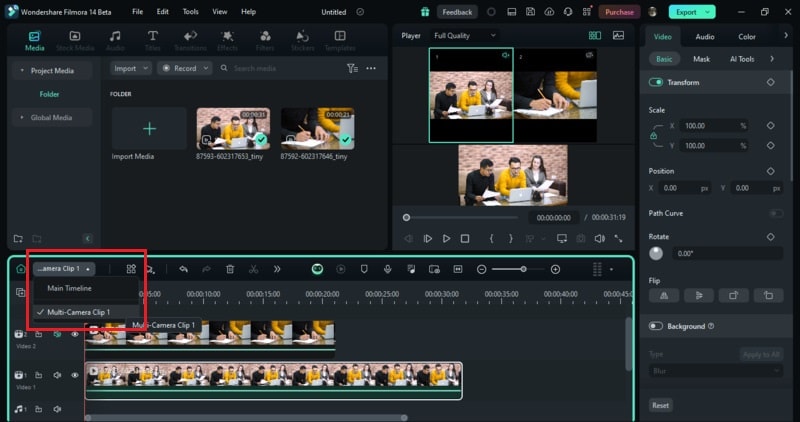The height and width of the screenshot is (422, 800).
Task: Open the Help menu
Action: point(248,12)
